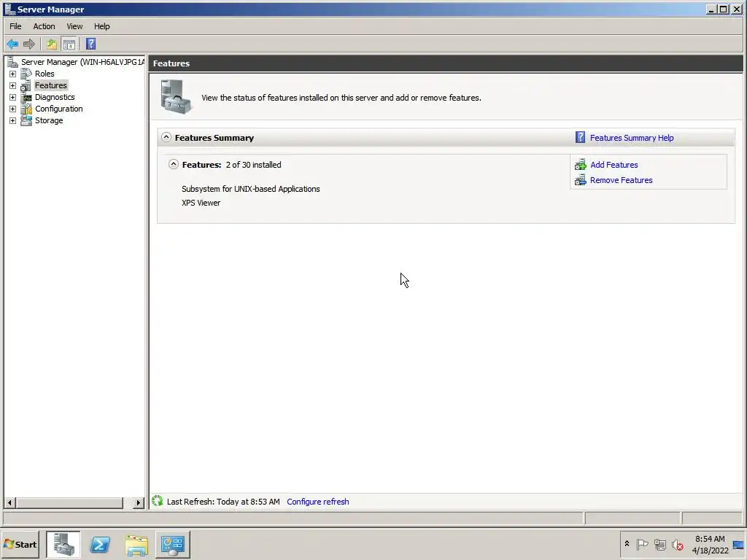The width and height of the screenshot is (747, 560).
Task: Toggle the Show/Hide Console Tree icon
Action: (69, 44)
